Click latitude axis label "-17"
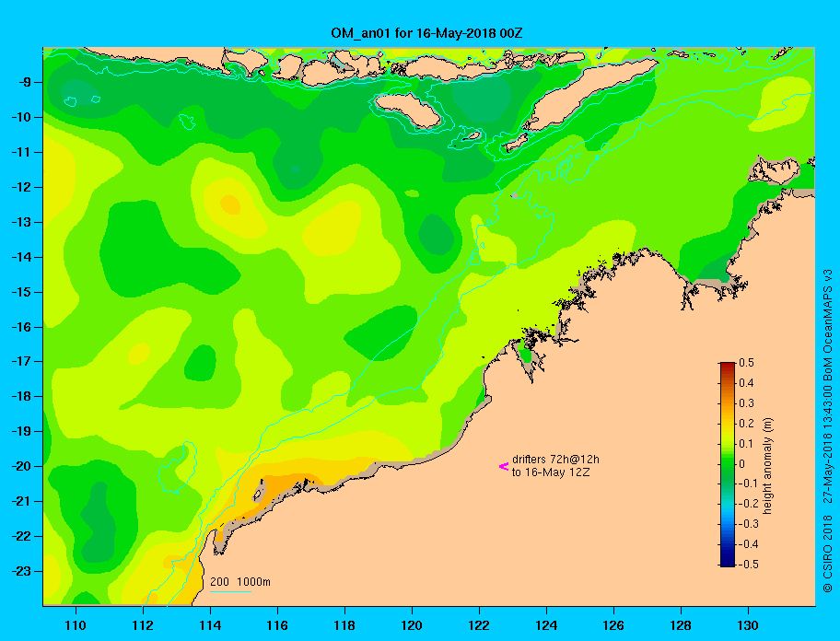The image size is (840, 641). pos(22,361)
